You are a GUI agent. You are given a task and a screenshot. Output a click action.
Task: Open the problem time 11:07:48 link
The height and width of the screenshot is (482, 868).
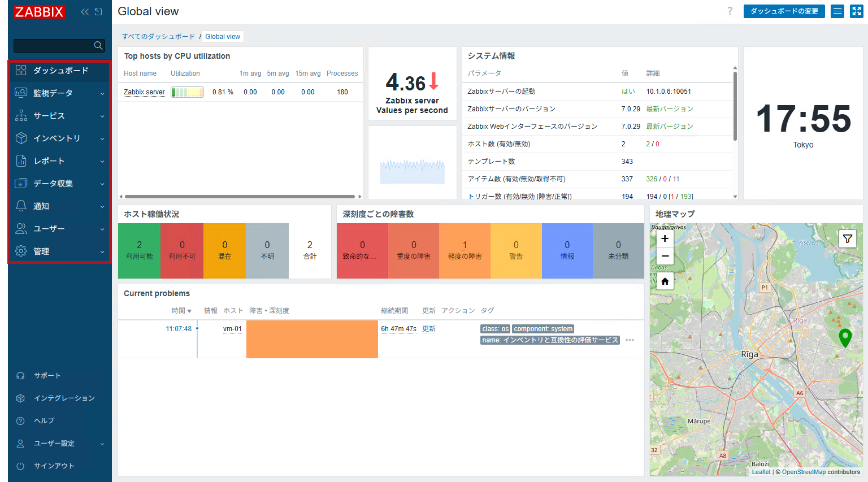pyautogui.click(x=179, y=329)
